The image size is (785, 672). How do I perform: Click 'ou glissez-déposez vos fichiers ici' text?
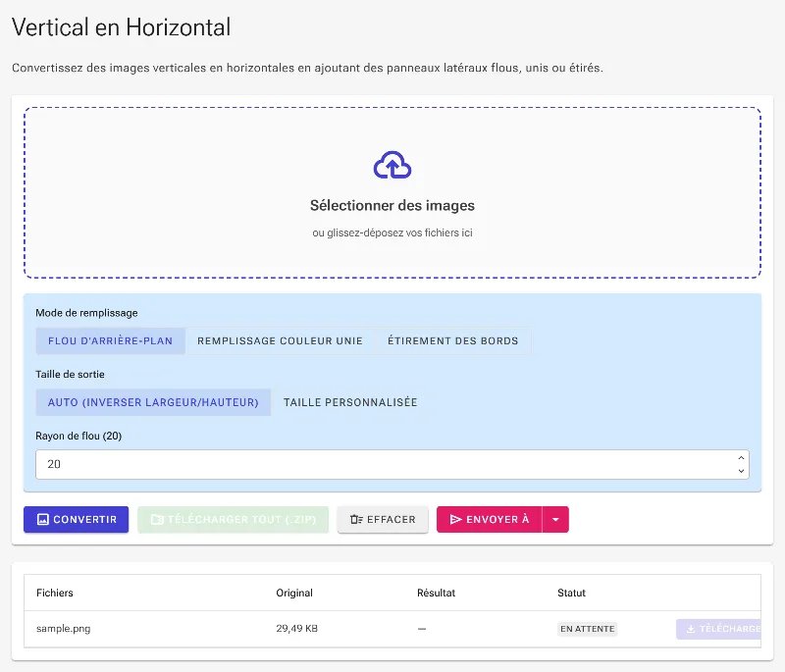pyautogui.click(x=392, y=233)
